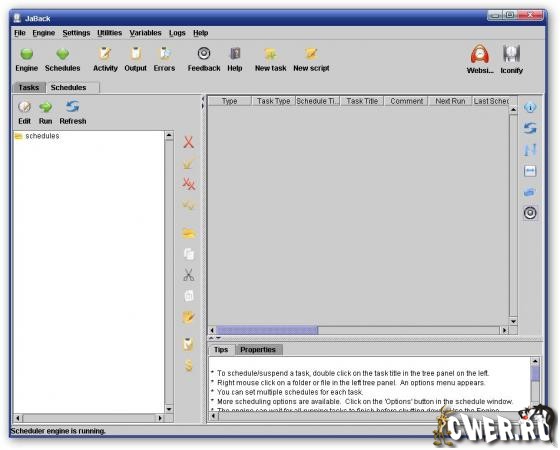This screenshot has width=560, height=450.
Task: Click the New script icon
Action: [x=311, y=54]
